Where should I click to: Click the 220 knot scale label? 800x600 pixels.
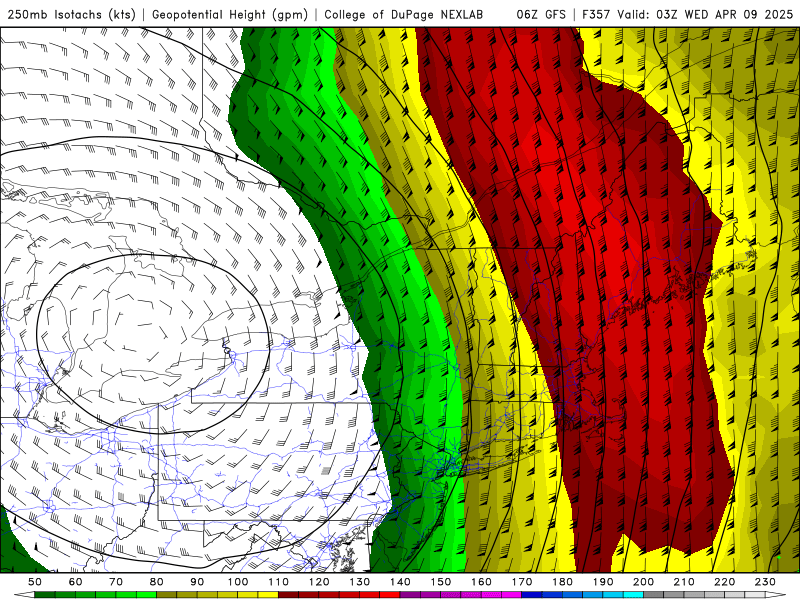724,582
